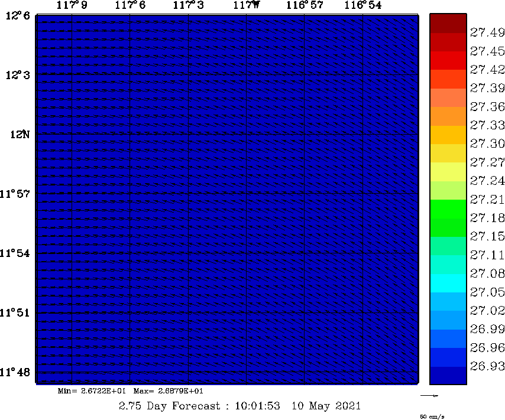The height and width of the screenshot is (420, 505).
Task: Click the 27.05 colorbar label
Action: 487,292
